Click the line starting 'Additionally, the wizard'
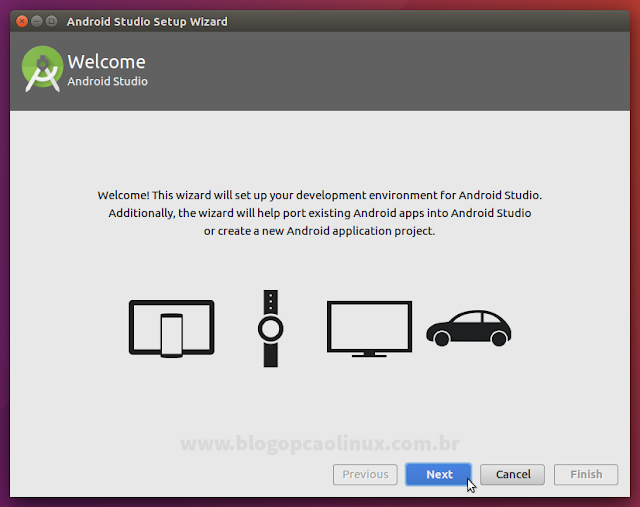The height and width of the screenshot is (507, 640). [x=320, y=213]
